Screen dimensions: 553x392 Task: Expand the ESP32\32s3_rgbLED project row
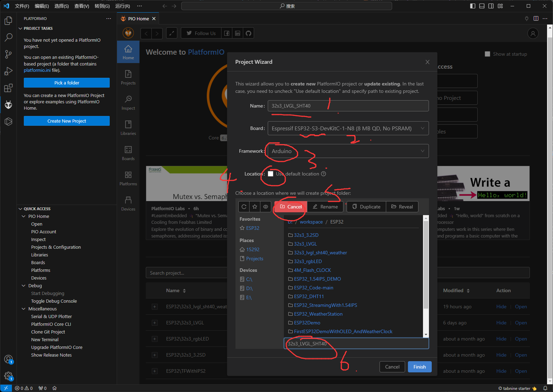[x=155, y=339]
